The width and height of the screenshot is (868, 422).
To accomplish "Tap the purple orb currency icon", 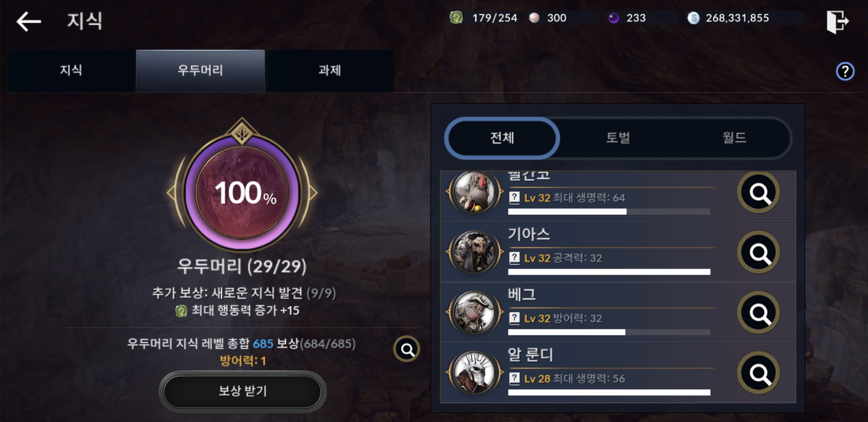I will [x=613, y=18].
